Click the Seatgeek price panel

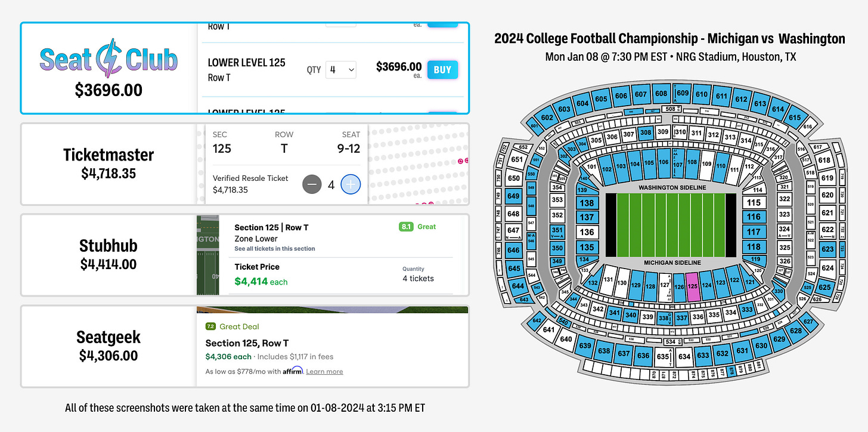[x=108, y=346]
